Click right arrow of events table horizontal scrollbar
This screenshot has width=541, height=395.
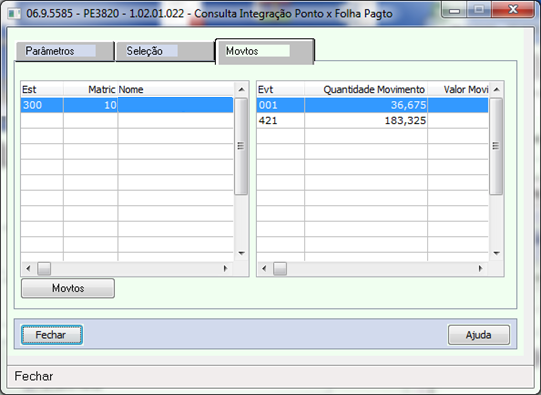click(x=480, y=268)
